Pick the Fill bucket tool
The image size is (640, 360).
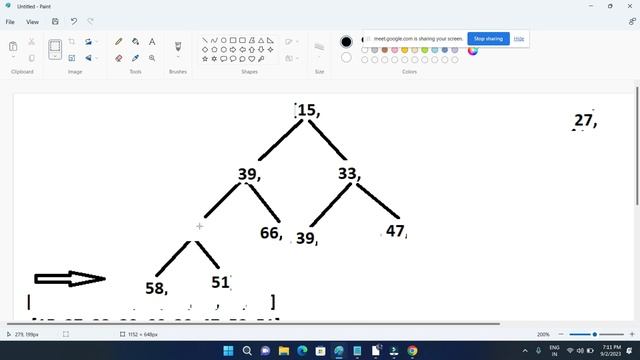(136, 42)
